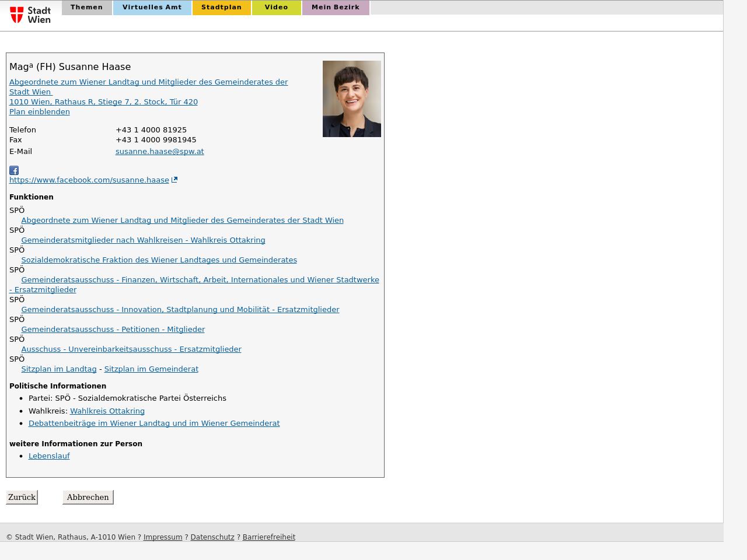Open Gemeinderatsmitglieder nach Wahlkreisen link
747x560 pixels.
pos(143,240)
